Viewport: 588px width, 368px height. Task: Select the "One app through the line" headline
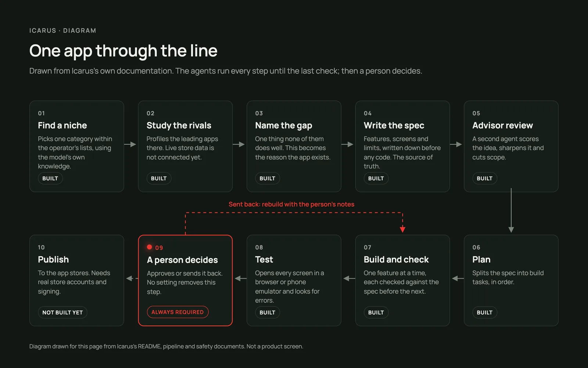123,51
